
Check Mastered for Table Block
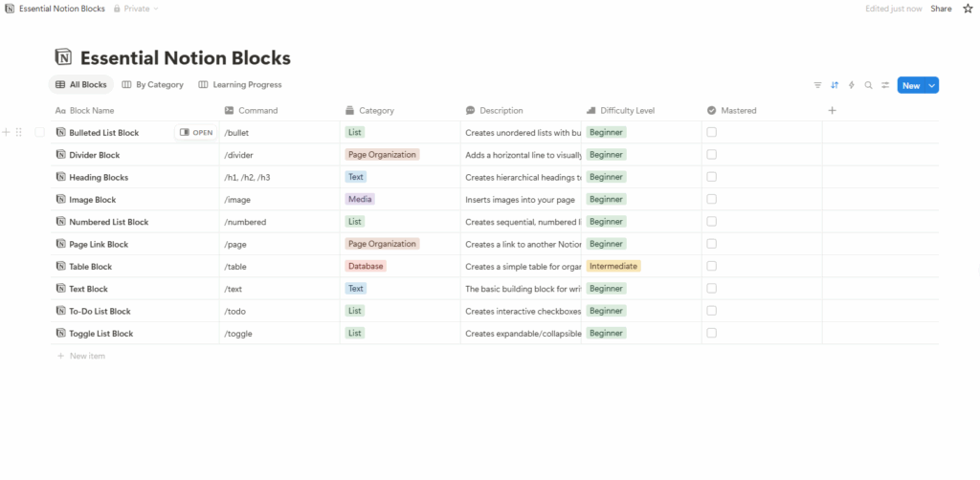tap(711, 267)
